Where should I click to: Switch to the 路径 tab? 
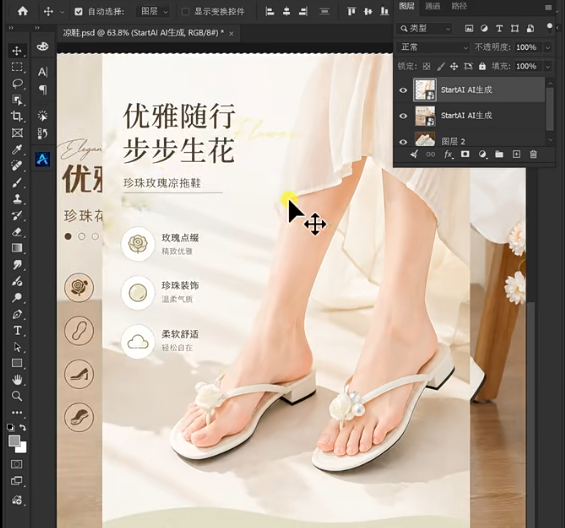(459, 6)
